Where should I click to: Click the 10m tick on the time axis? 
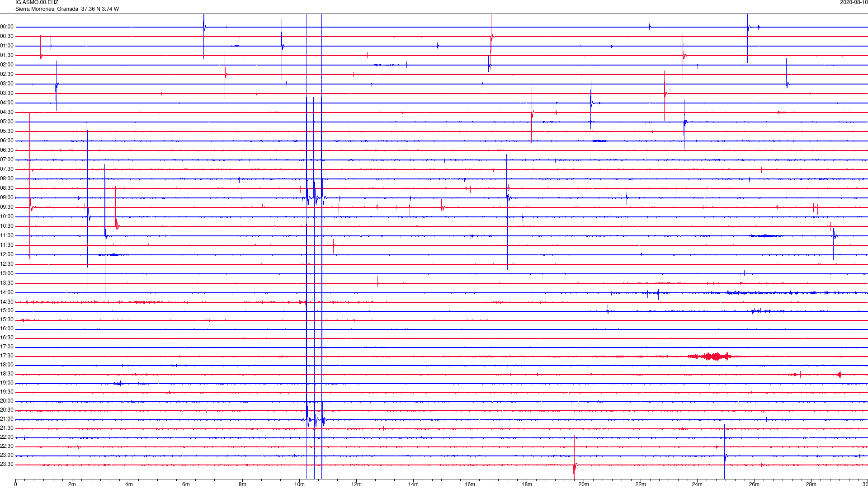(299, 485)
